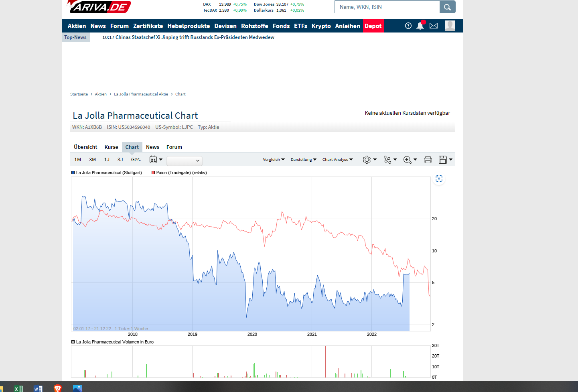Print the chart with printer icon
This screenshot has height=392, width=578.
click(x=428, y=160)
